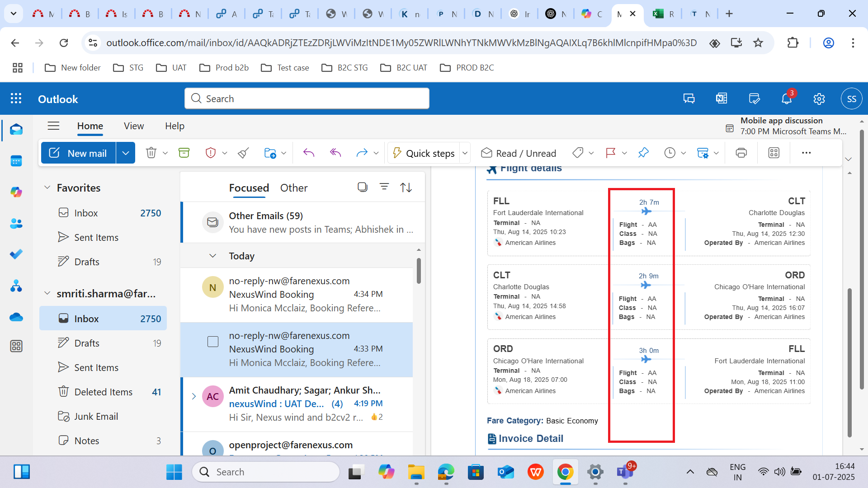Open the Deleted Items folder
This screenshot has width=868, height=488.
click(103, 392)
